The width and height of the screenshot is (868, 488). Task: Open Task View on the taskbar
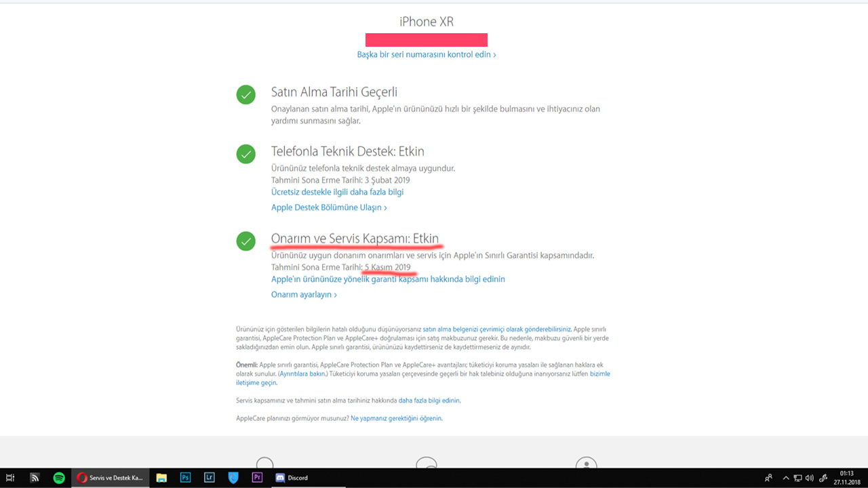coord(10,478)
